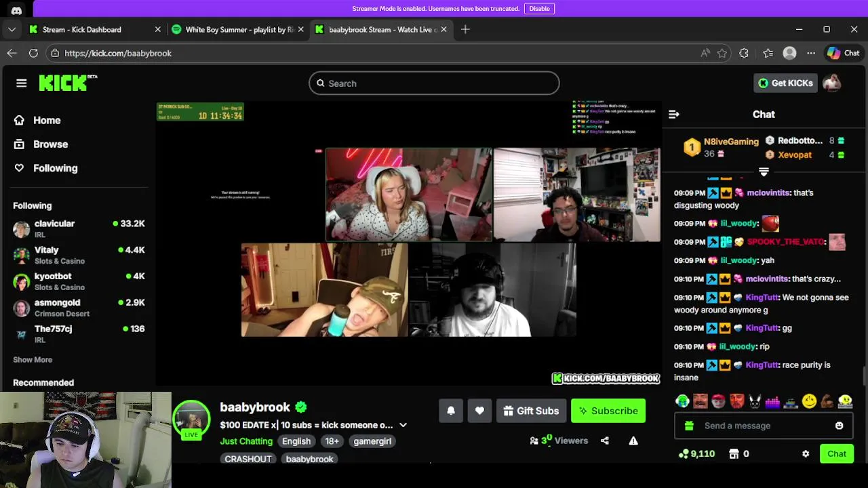Click the browser address bar URL

118,53
